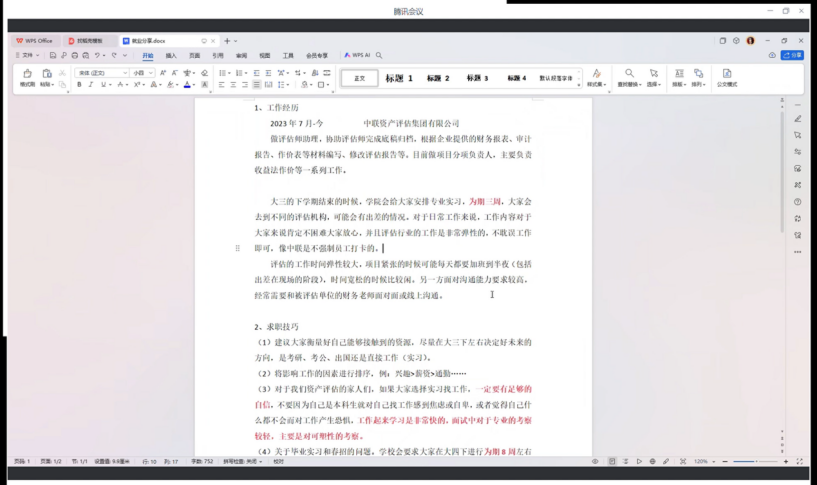Click the 排版 layout icon
817x485 pixels.
[x=679, y=74]
